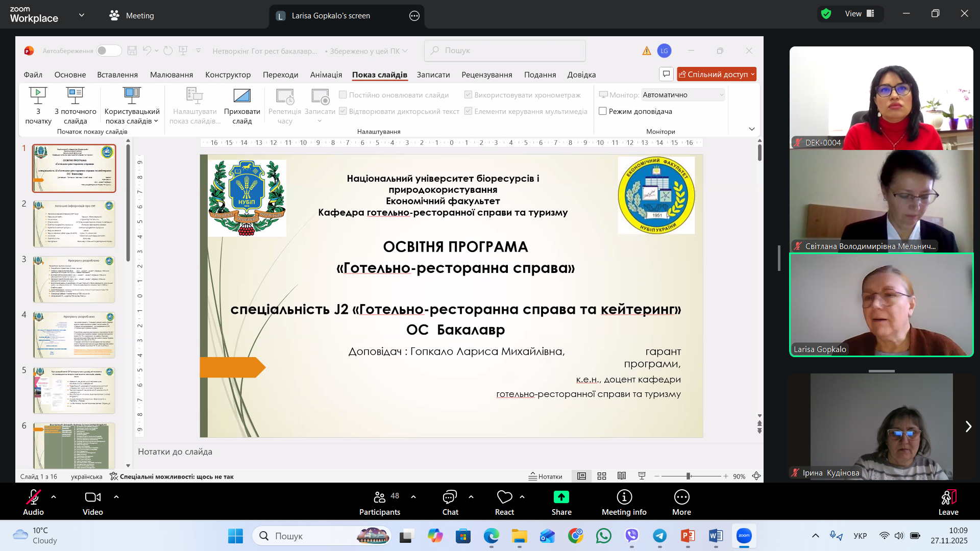Enable presenter view checkbox (Режим доповідача)
The width and height of the screenshot is (980, 551).
coord(603,111)
